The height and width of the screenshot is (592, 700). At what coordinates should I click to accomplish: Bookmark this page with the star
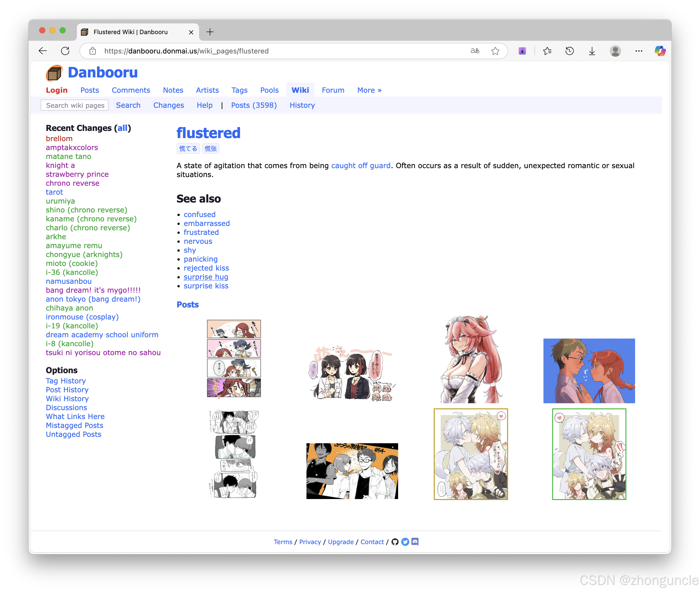pos(495,51)
